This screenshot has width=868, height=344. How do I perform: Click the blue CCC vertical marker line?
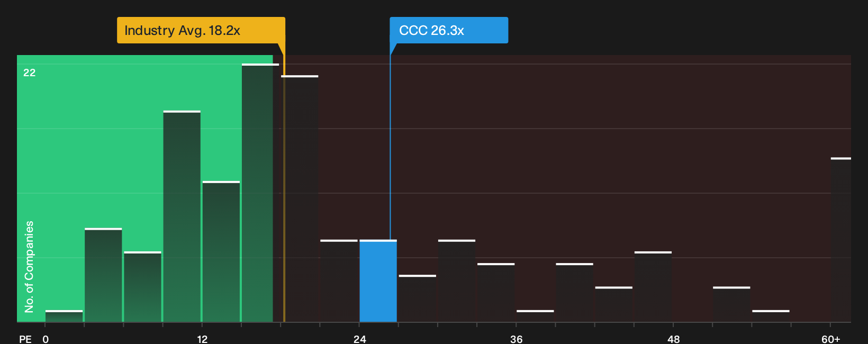pos(391,147)
